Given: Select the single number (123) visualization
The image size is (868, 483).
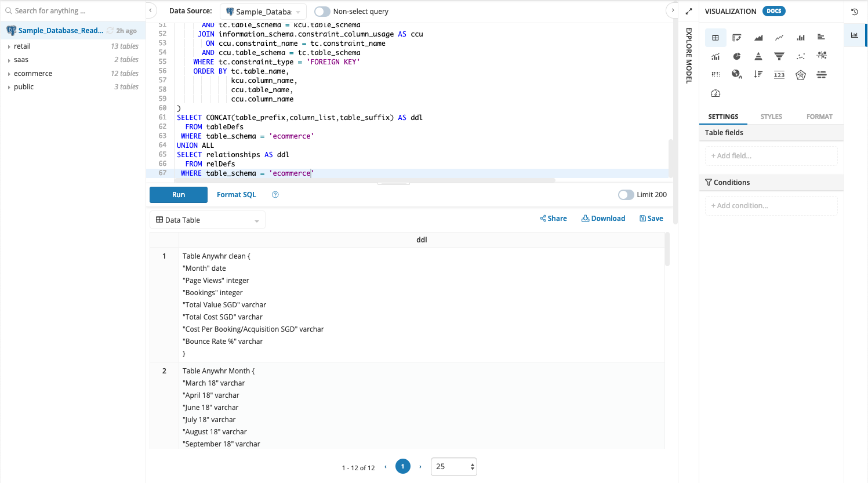Looking at the screenshot, I should click(779, 74).
